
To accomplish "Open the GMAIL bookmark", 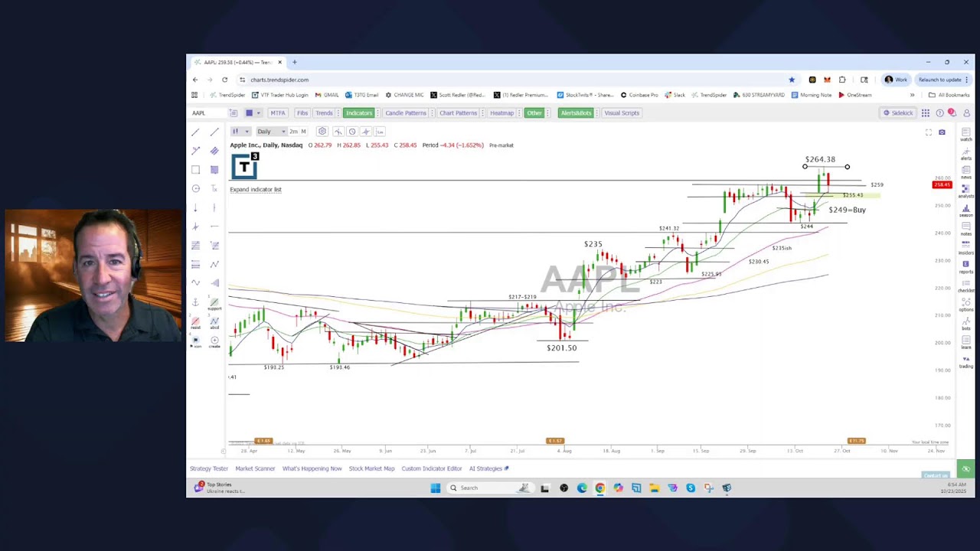I will pos(327,95).
